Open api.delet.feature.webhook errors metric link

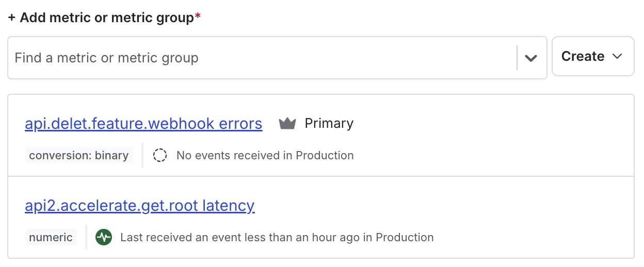tap(143, 124)
